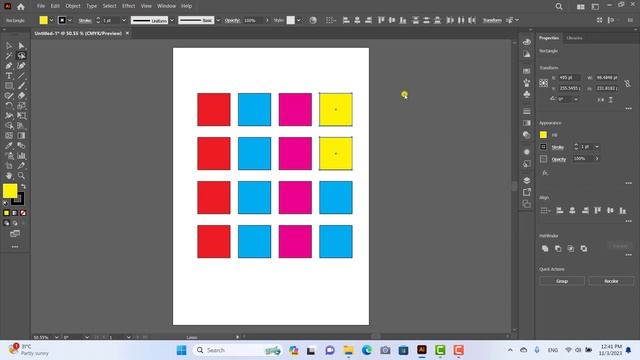Select the Shaper tool
The width and height of the screenshot is (640, 360).
click(9, 96)
